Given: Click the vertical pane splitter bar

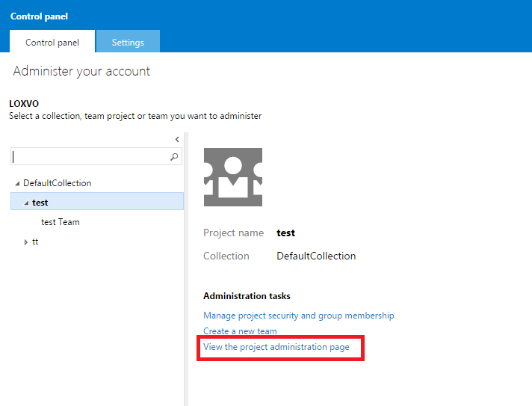Looking at the screenshot, I should click(x=186, y=269).
